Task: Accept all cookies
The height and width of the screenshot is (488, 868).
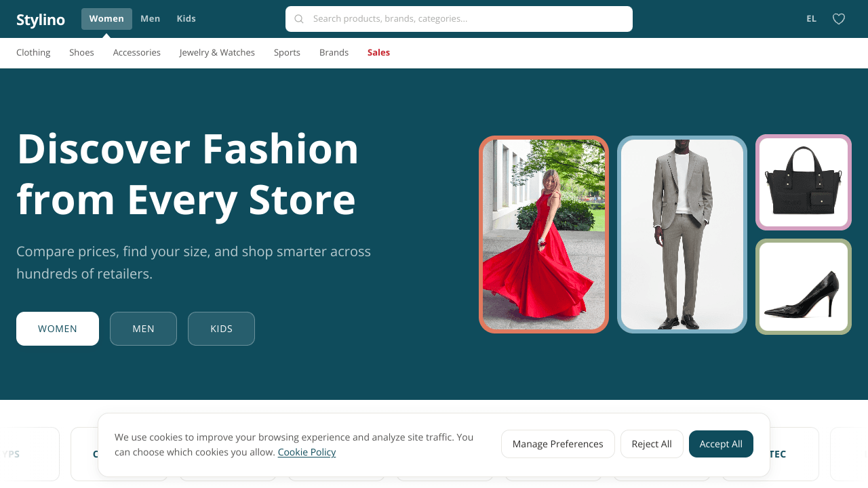Action: (720, 444)
